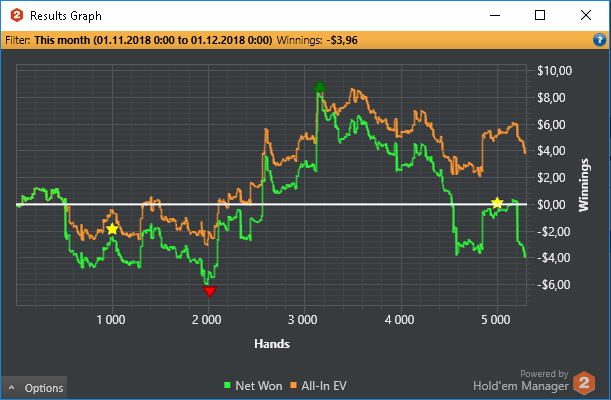Click the "Results Graph" window title

[66, 16]
